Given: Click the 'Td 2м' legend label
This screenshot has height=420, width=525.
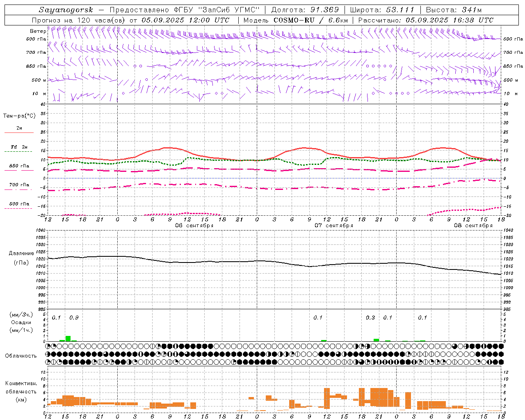Looking at the screenshot, I should click(x=19, y=147).
